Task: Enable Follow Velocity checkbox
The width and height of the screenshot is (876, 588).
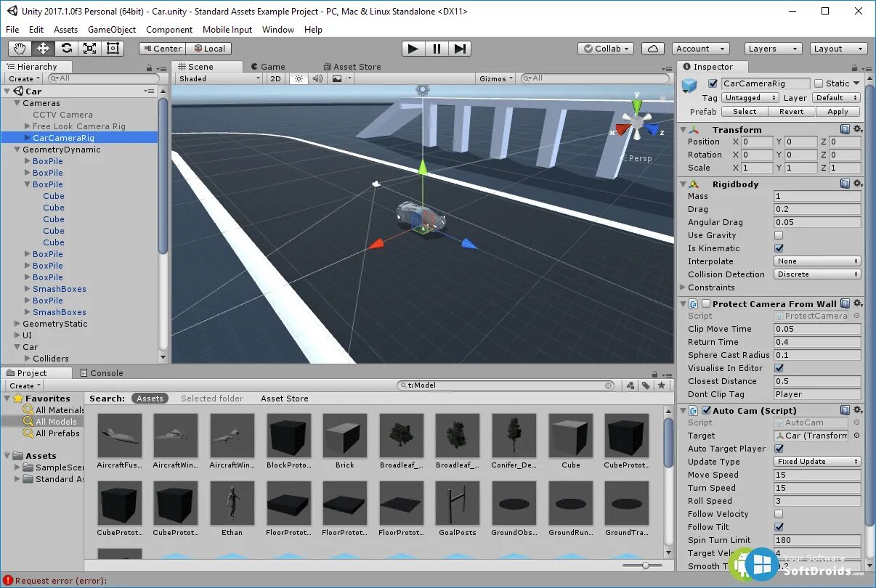Action: point(779,514)
